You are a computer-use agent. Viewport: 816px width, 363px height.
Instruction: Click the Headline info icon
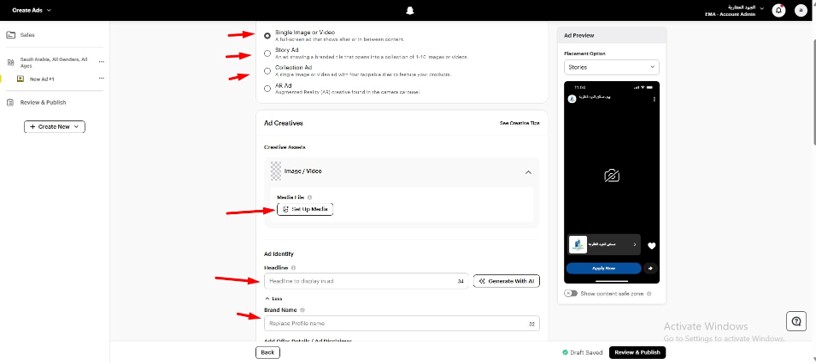(x=294, y=268)
